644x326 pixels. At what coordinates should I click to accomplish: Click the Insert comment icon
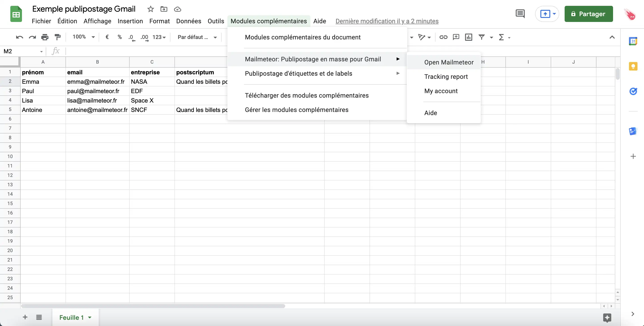pos(456,37)
